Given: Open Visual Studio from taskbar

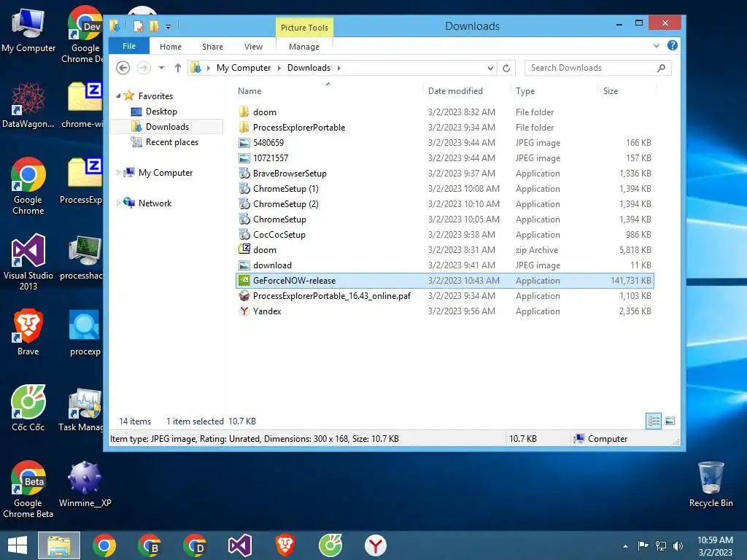Looking at the screenshot, I should tap(239, 545).
